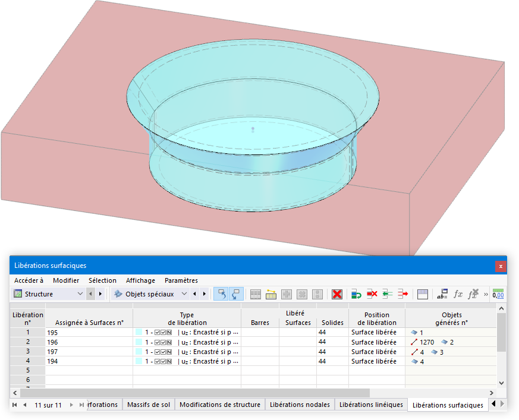
Task: Switch to the Libérations linéiques tab
Action: [x=371, y=405]
